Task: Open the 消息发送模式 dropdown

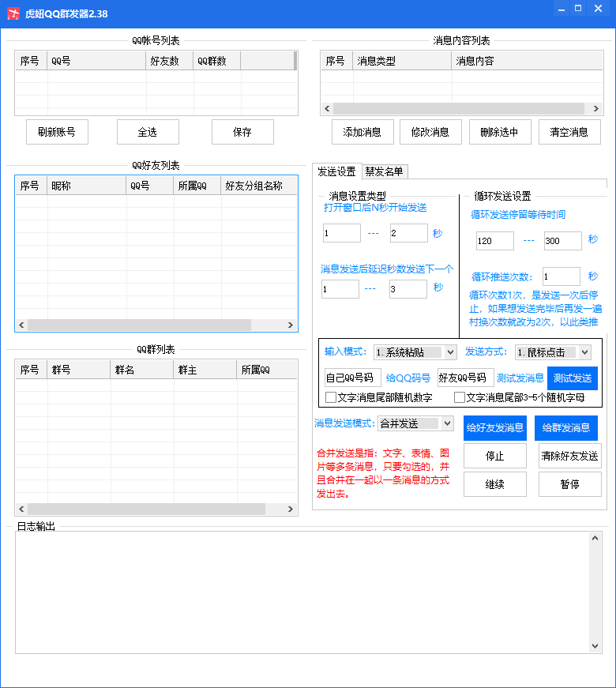Action: 415,423
